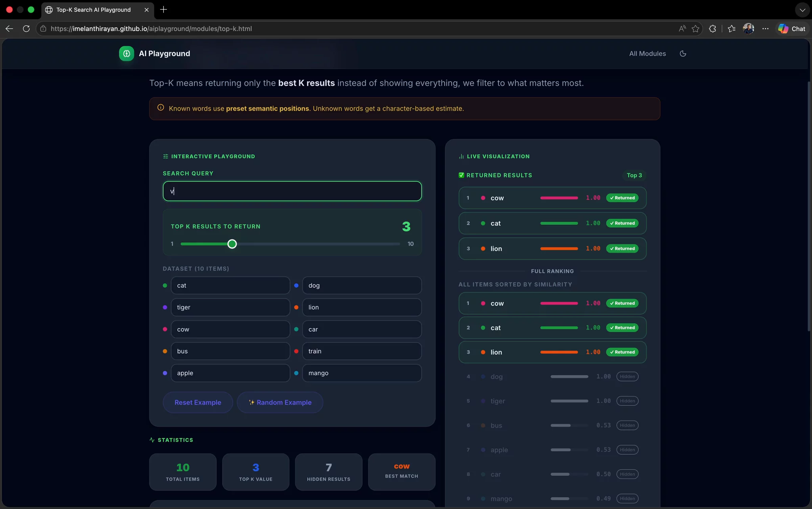Click the Hidden badge on the apple row
Viewport: 812px width, 509px height.
click(627, 450)
